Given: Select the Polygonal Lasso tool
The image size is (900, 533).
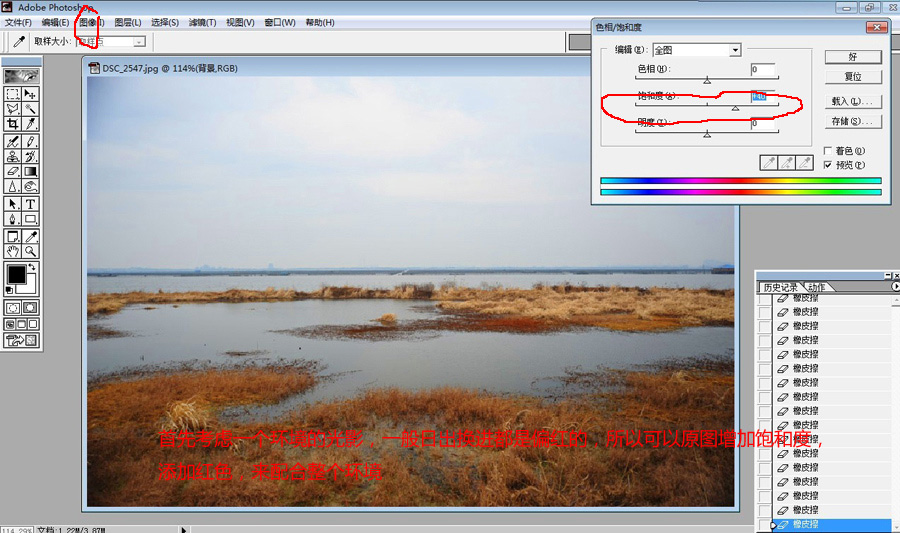Looking at the screenshot, I should 13,108.
